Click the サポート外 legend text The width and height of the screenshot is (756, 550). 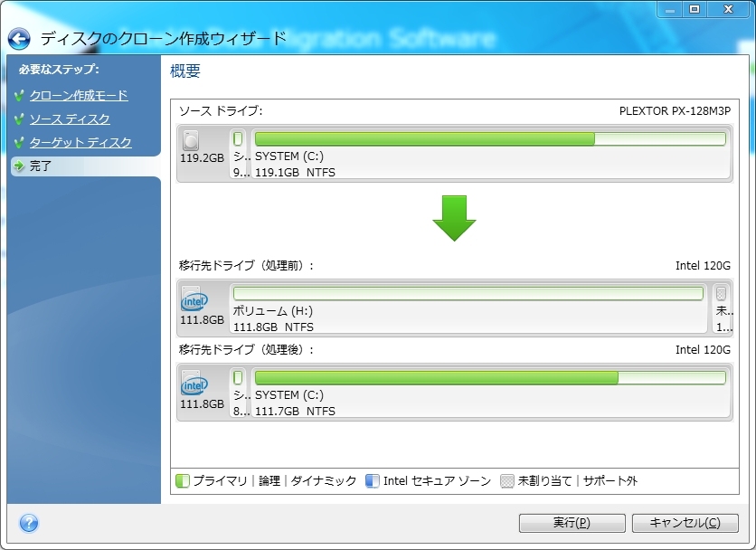pyautogui.click(x=610, y=481)
